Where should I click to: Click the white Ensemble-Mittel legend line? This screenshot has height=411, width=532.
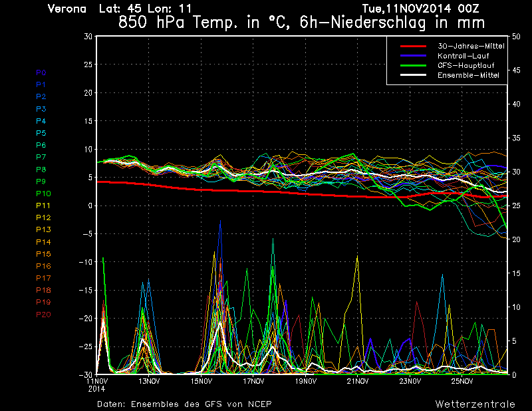click(413, 75)
